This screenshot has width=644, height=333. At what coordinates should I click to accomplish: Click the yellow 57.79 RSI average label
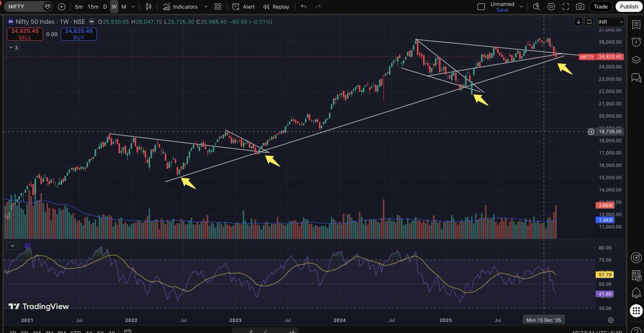point(604,274)
